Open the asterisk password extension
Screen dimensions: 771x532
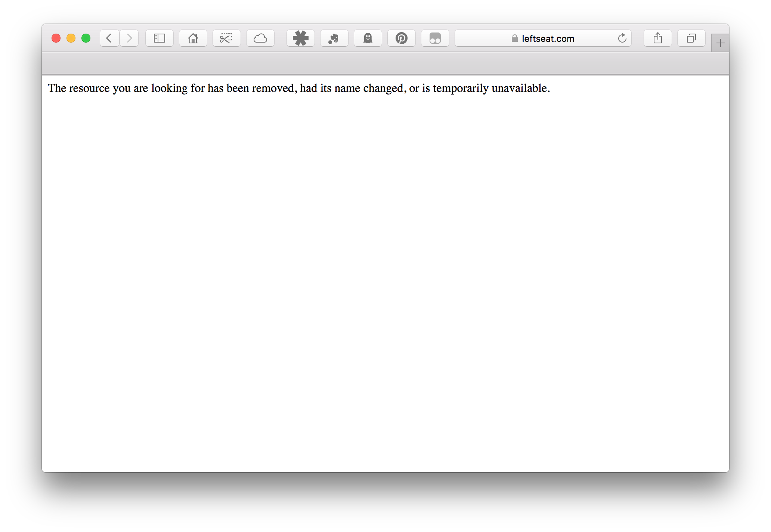(301, 38)
